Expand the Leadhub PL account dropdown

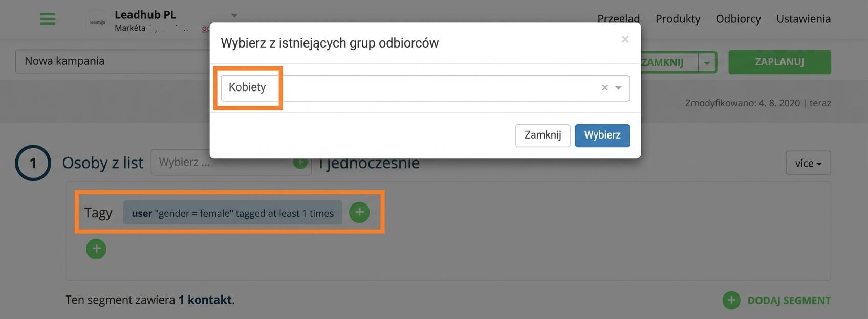(x=234, y=15)
